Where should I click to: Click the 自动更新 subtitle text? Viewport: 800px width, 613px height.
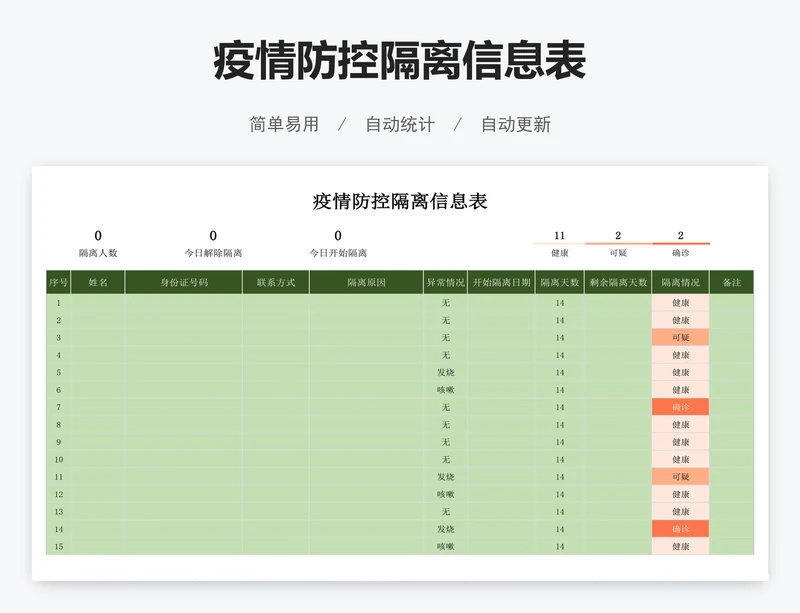click(x=516, y=124)
